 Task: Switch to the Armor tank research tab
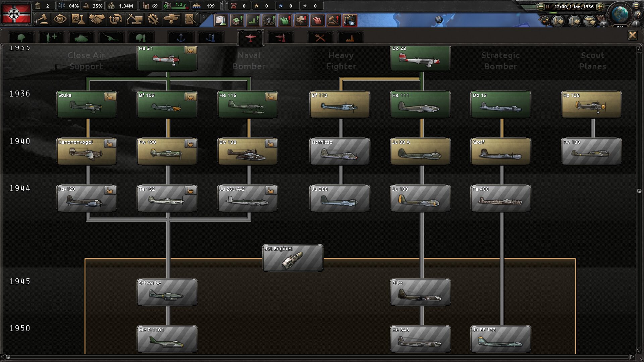[x=81, y=38]
